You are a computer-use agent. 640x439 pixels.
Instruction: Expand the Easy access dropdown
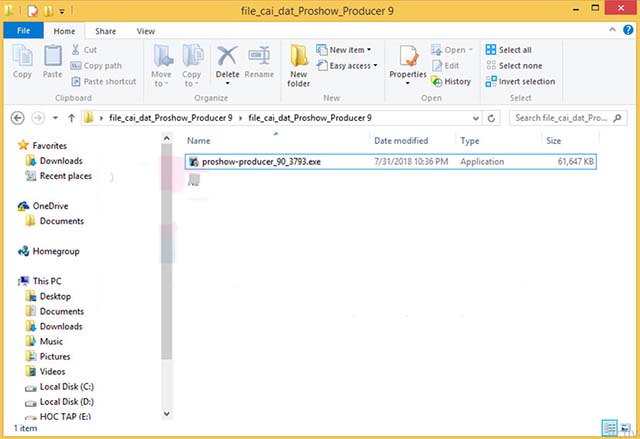point(345,66)
